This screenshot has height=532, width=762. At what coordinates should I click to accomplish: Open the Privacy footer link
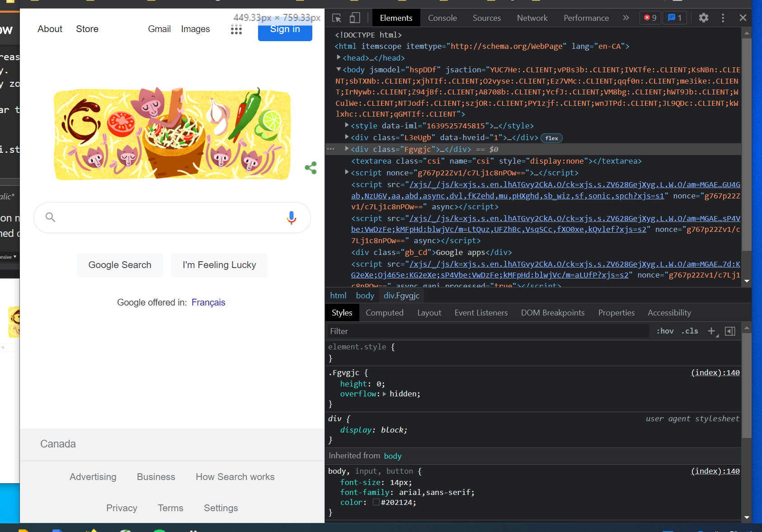tap(122, 508)
